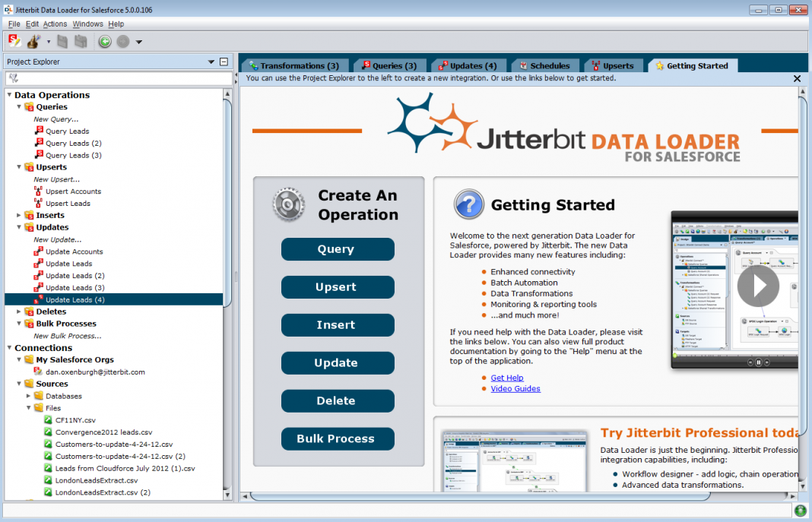The image size is (812, 522).
Task: Click the blue question mark help icon
Action: pos(468,204)
